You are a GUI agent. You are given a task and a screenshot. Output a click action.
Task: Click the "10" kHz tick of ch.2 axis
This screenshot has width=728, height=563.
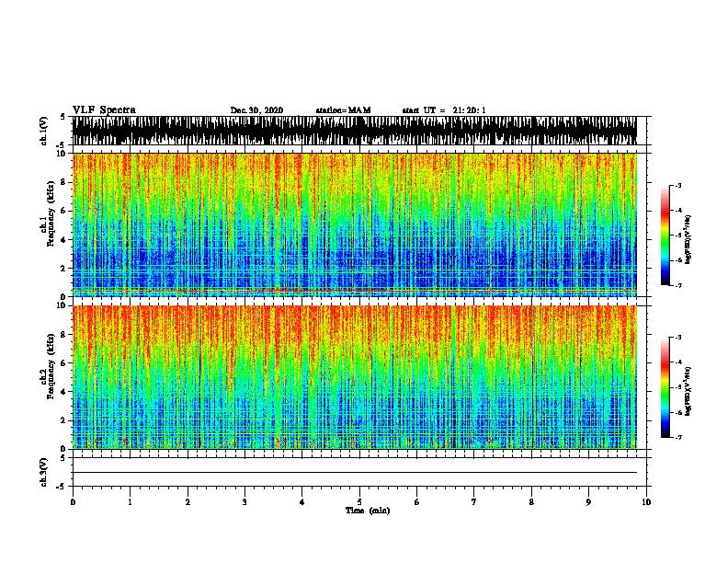63,305
